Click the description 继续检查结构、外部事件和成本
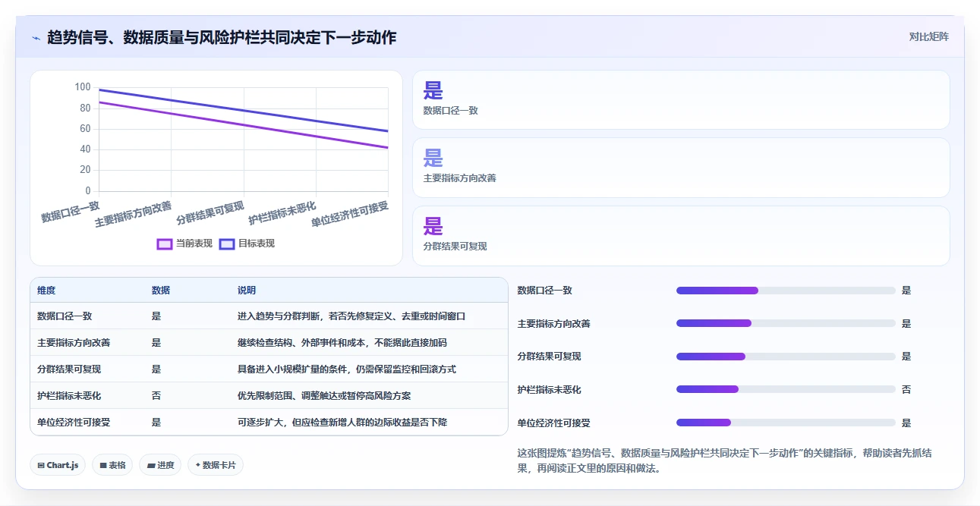This screenshot has height=506, width=980. point(342,342)
